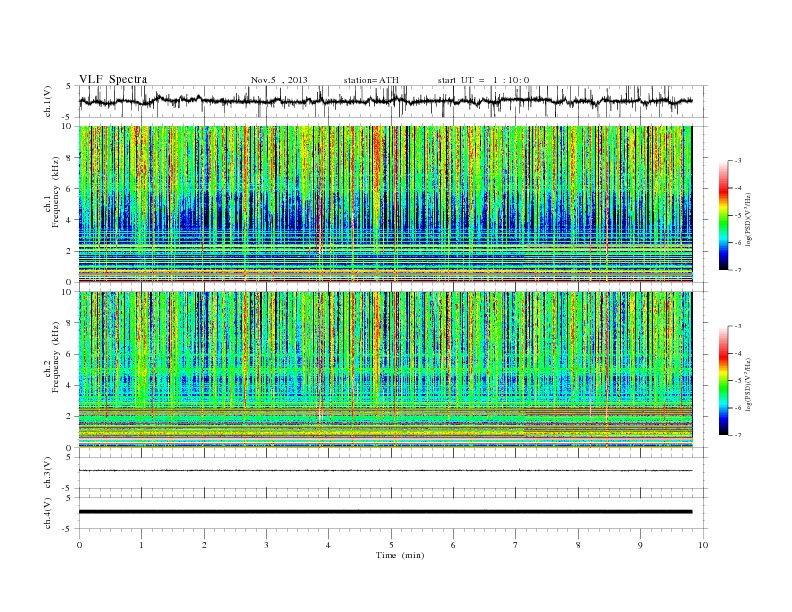
Task: Click the ch.3 flat waveform trace
Action: pyautogui.click(x=386, y=471)
